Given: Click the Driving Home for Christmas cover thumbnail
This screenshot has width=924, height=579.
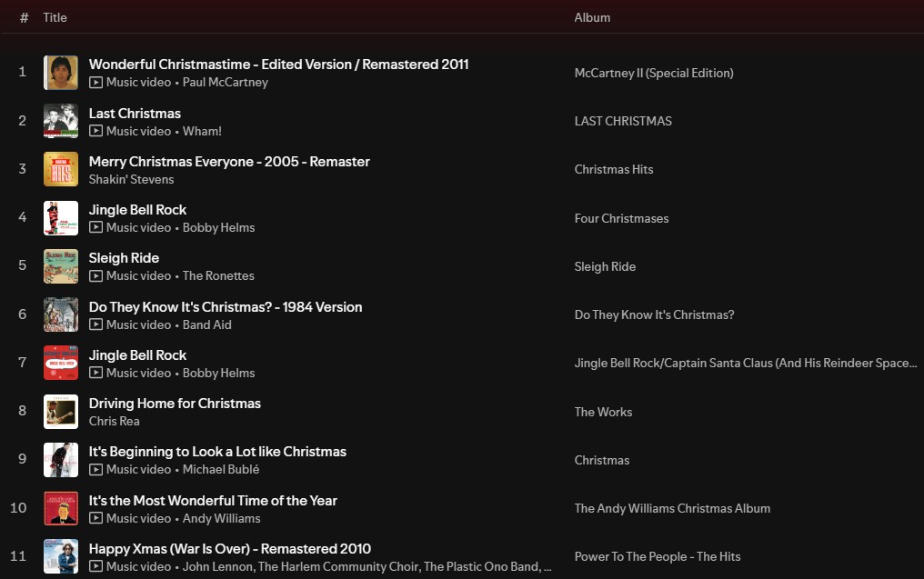Looking at the screenshot, I should tap(61, 412).
